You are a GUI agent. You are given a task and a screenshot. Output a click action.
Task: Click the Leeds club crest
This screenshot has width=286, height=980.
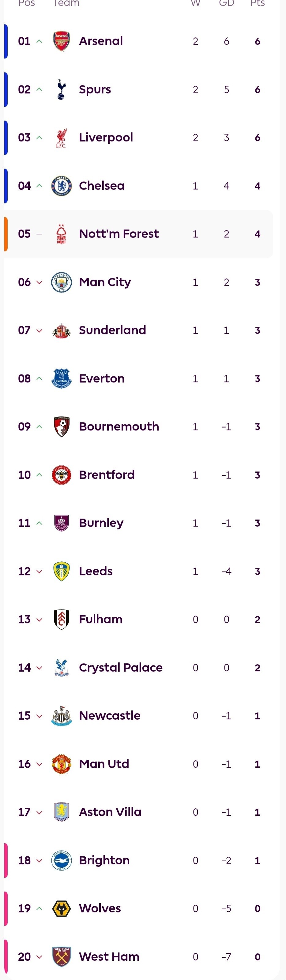(61, 572)
